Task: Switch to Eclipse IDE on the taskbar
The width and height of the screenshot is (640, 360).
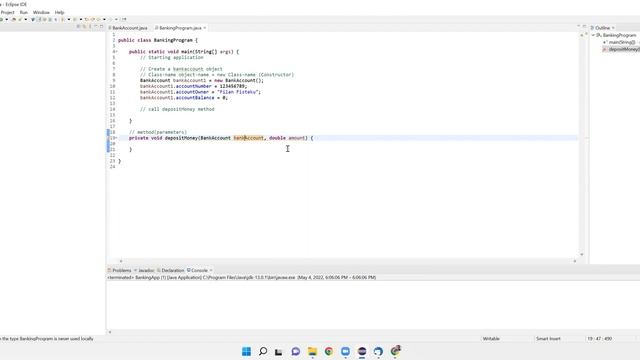Action: (362, 351)
